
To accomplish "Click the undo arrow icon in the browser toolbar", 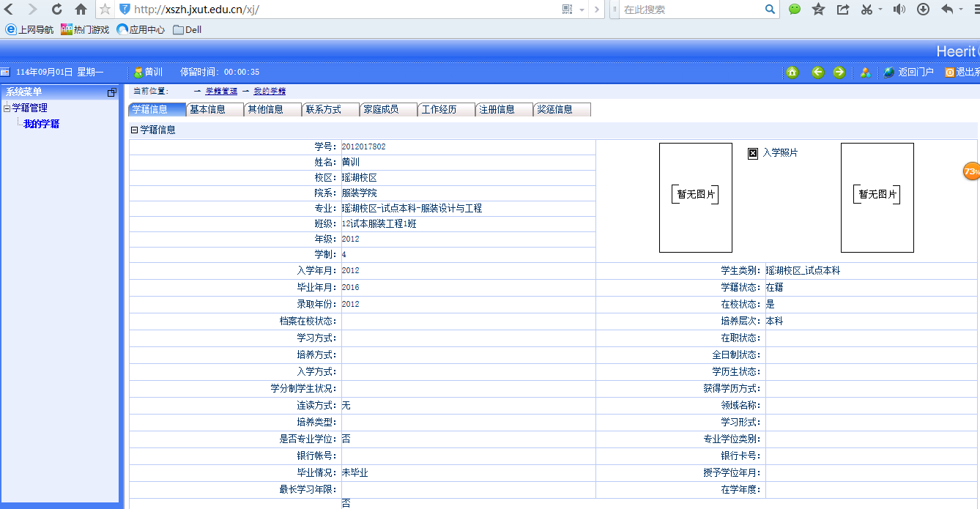I will click(x=947, y=10).
